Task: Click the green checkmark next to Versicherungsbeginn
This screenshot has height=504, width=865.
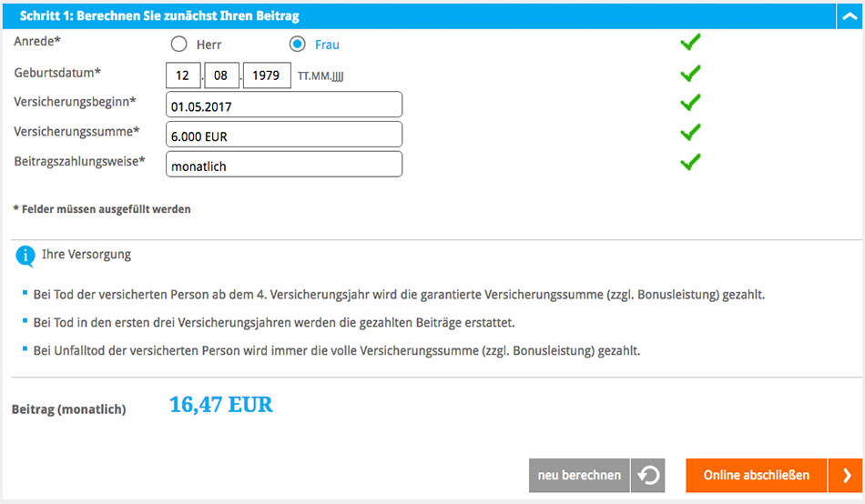Action: (690, 103)
